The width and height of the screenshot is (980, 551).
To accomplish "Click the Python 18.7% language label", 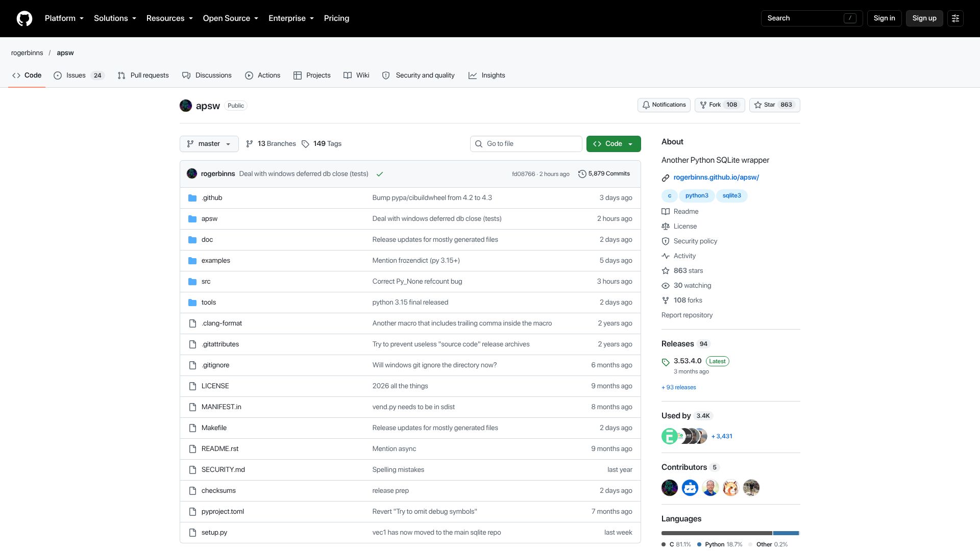I will (x=720, y=544).
